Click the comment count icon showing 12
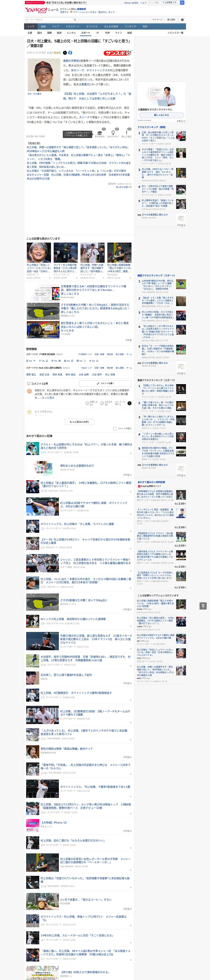The width and height of the screenshot is (210, 980). coord(50,53)
